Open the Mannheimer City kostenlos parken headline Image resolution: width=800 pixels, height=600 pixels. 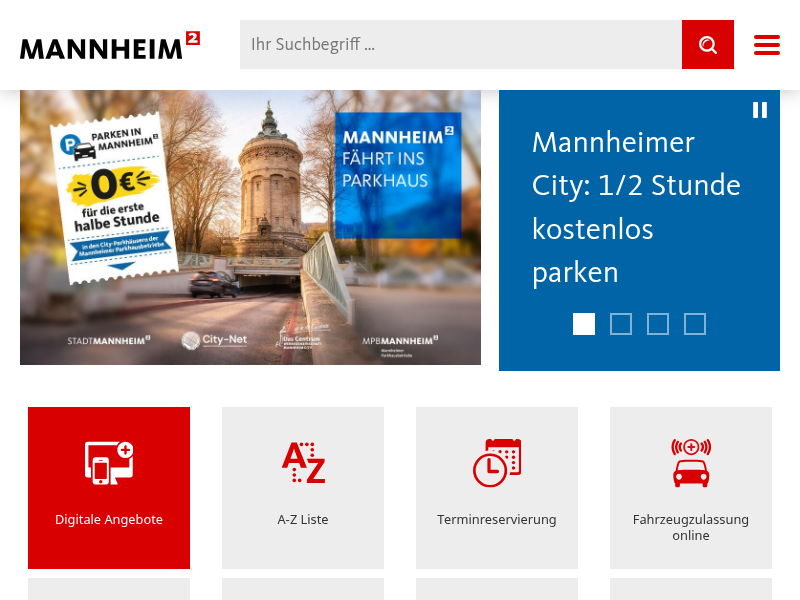636,207
